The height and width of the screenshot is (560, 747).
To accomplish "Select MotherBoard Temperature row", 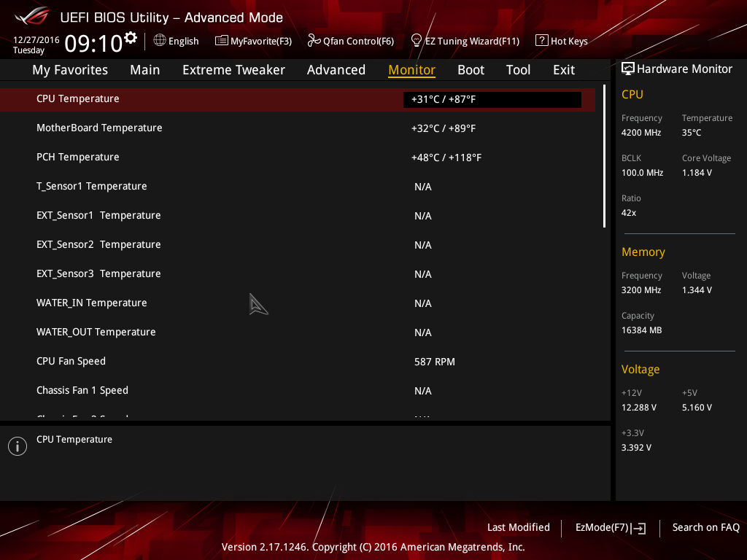I will point(298,128).
